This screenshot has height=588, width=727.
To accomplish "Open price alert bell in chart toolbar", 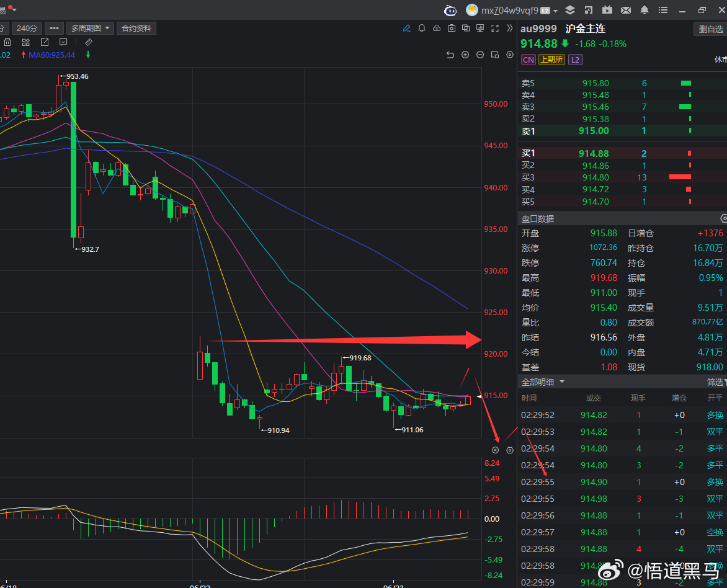I will click(x=421, y=29).
